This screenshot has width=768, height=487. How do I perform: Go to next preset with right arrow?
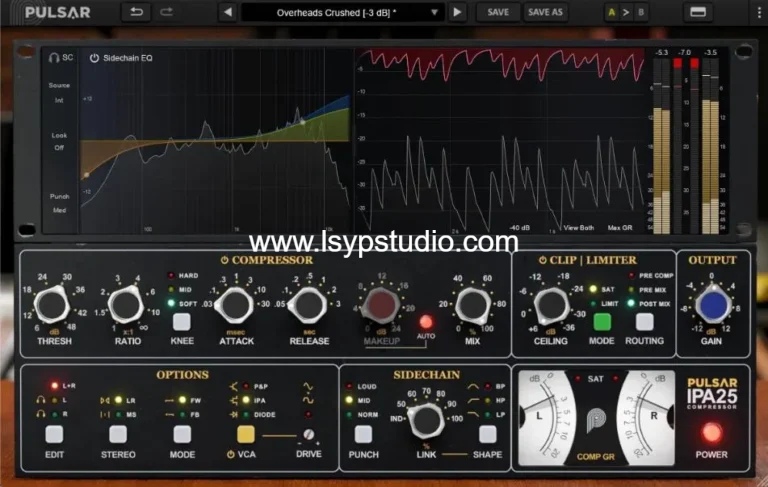pos(457,12)
